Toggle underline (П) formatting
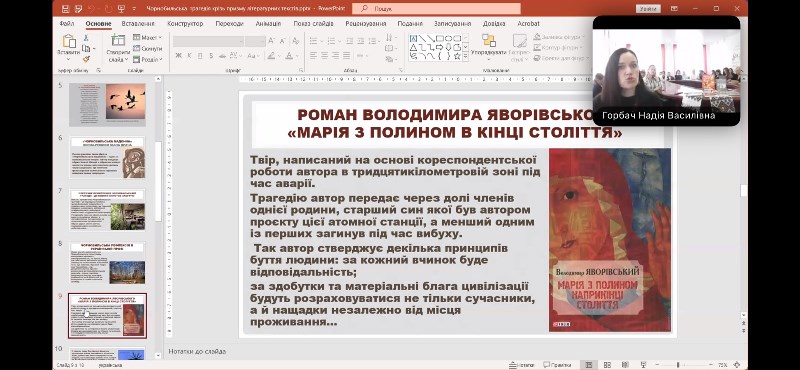The width and height of the screenshot is (800, 370). tap(200, 55)
